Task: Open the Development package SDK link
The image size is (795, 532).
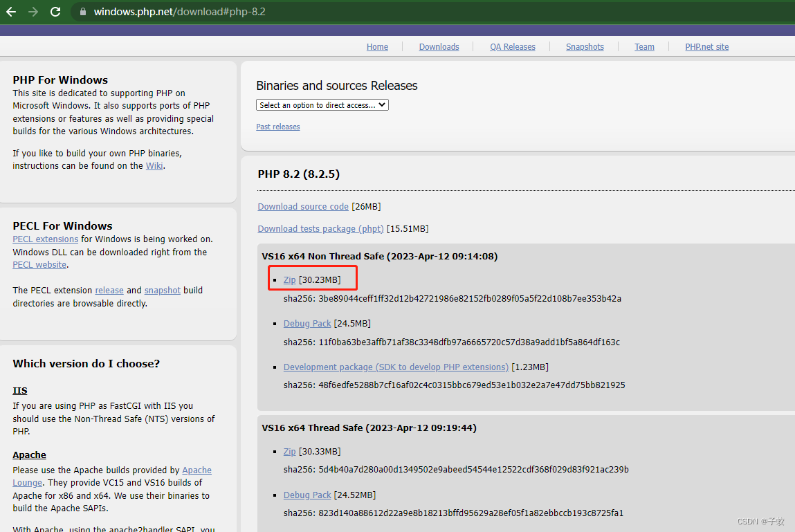Action: click(x=395, y=367)
